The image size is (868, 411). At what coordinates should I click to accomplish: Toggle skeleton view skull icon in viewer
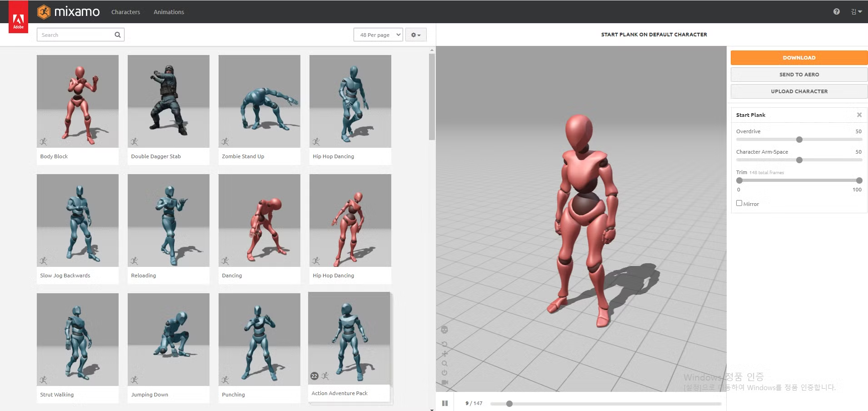444,330
